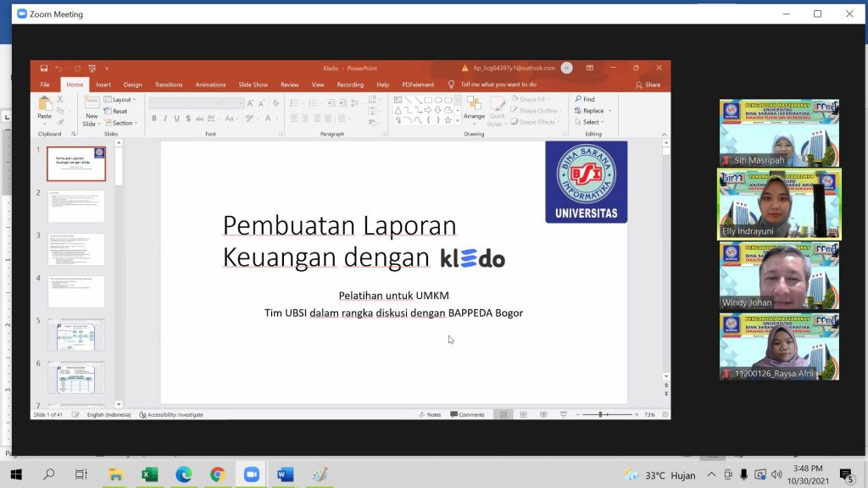Toggle Bold formatting
Image resolution: width=868 pixels, height=488 pixels.
coord(154,119)
